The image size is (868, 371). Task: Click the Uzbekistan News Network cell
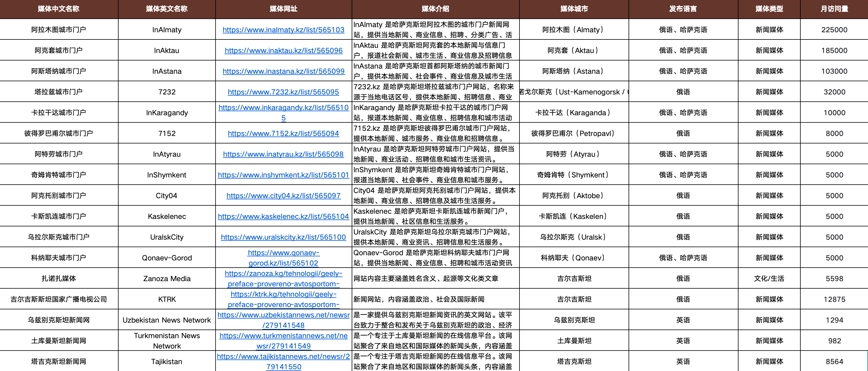(167, 320)
